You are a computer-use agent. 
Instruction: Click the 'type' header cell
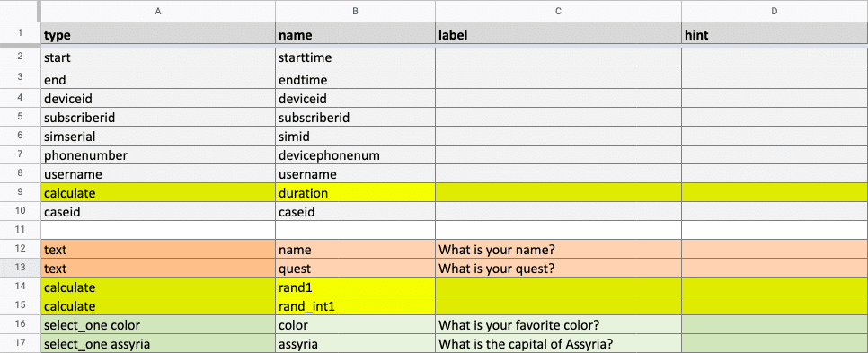158,35
